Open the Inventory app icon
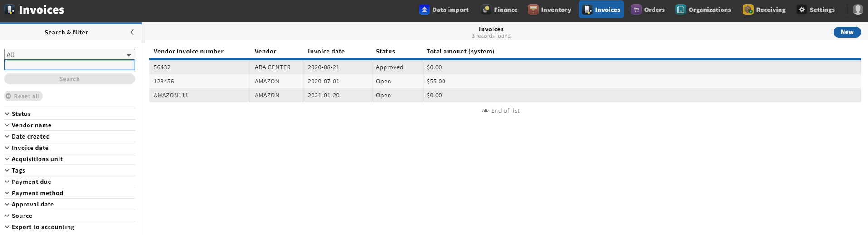The image size is (868, 235). coord(533,10)
